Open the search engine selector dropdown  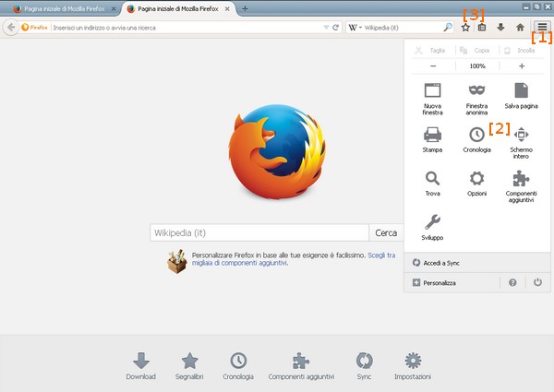[355, 27]
